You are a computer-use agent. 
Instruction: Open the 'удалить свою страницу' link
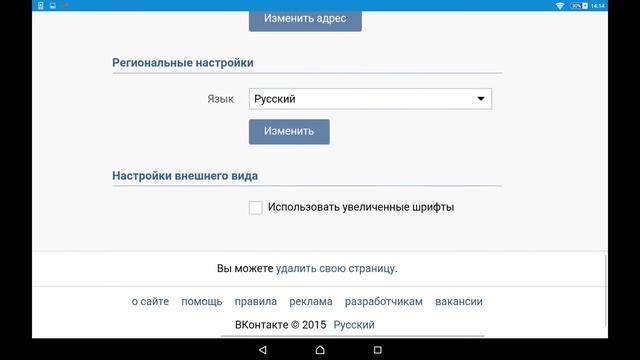335,269
